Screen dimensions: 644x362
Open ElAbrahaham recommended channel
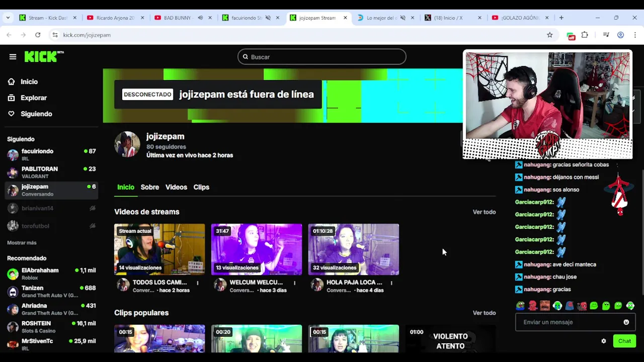click(51, 274)
